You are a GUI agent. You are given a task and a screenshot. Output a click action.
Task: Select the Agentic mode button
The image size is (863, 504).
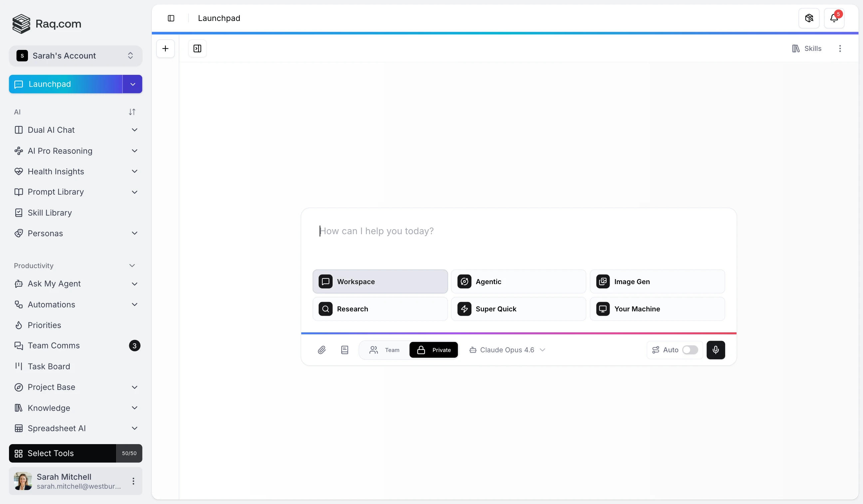click(x=518, y=281)
